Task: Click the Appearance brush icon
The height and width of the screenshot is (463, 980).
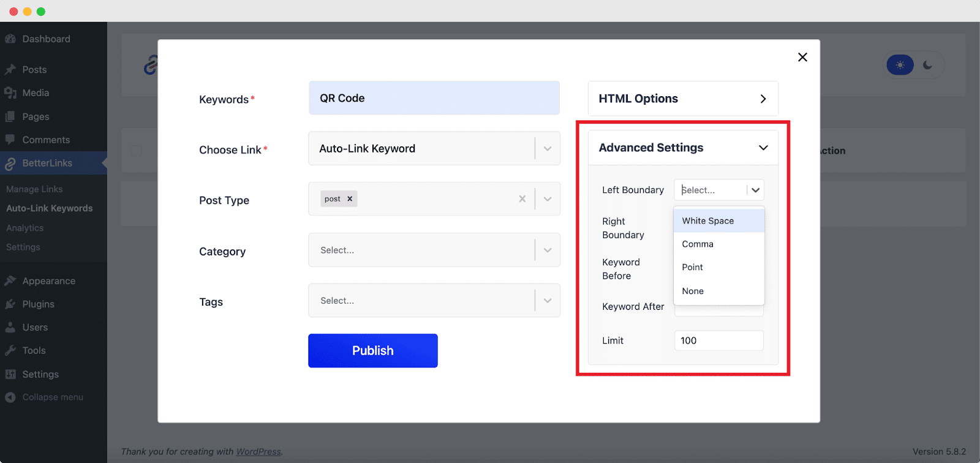Action: pyautogui.click(x=10, y=281)
